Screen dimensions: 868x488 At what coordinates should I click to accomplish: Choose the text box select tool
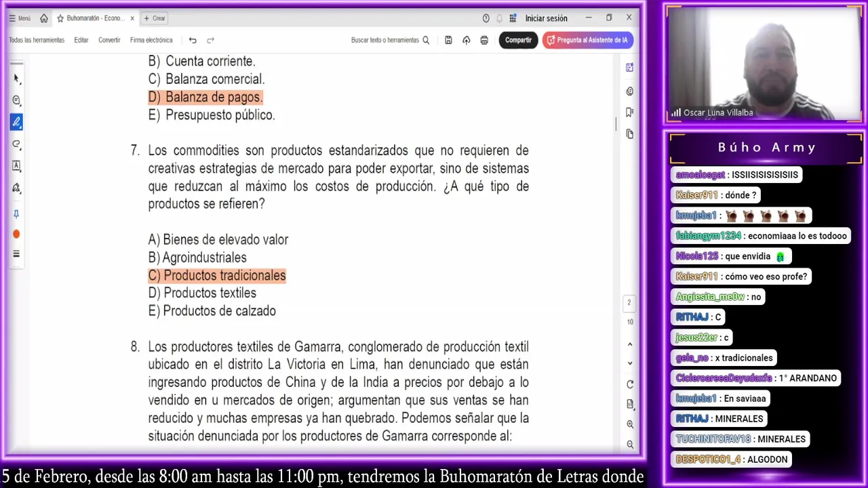click(16, 165)
